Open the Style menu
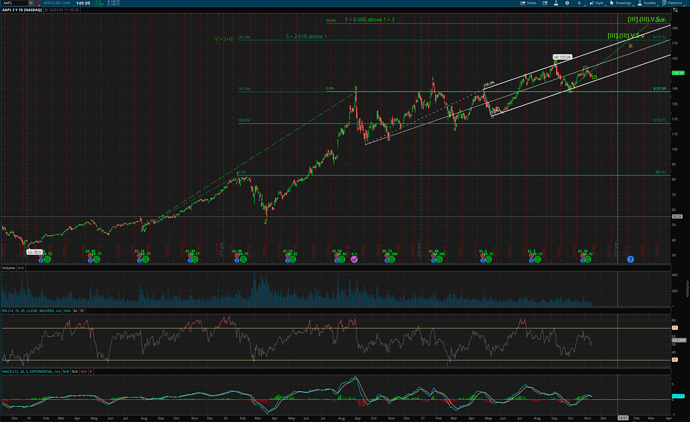Viewport: 690px width, 422px height. pos(596,3)
